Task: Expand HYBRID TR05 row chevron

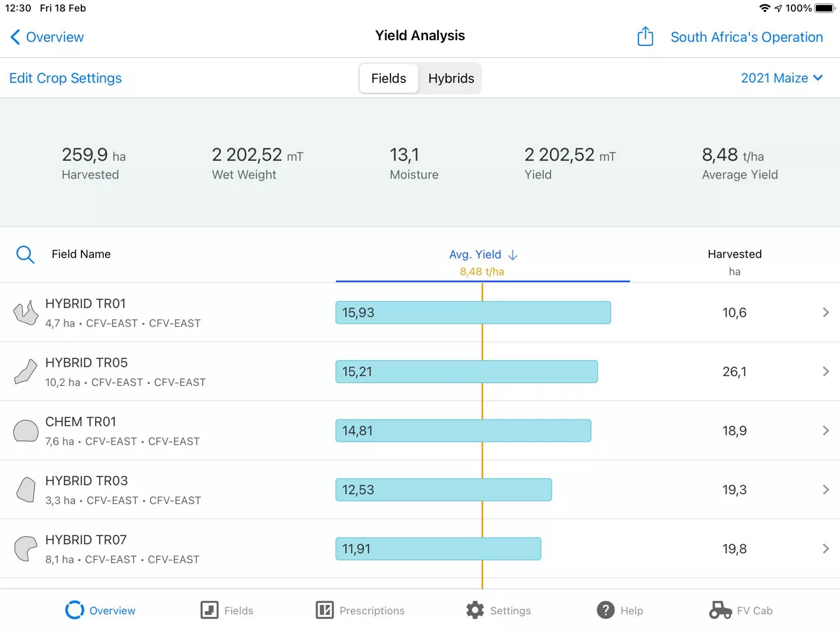Action: point(826,371)
